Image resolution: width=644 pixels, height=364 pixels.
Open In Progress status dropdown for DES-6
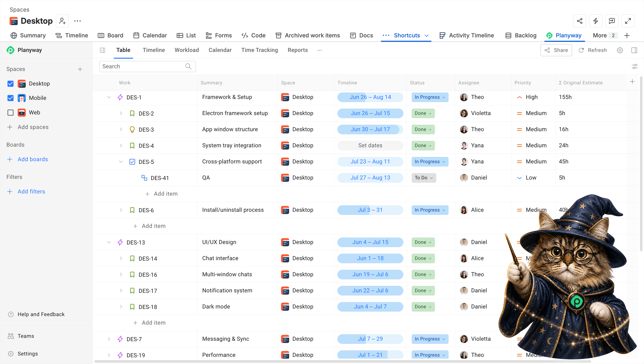[x=430, y=210]
